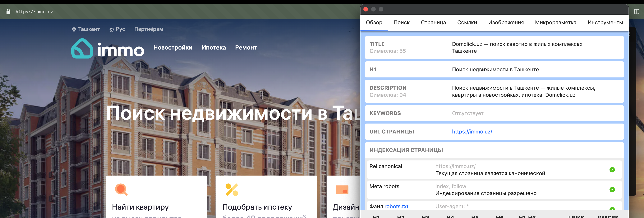The image size is (644, 218).
Task: Open the Инструменты tab
Action: [605, 22]
